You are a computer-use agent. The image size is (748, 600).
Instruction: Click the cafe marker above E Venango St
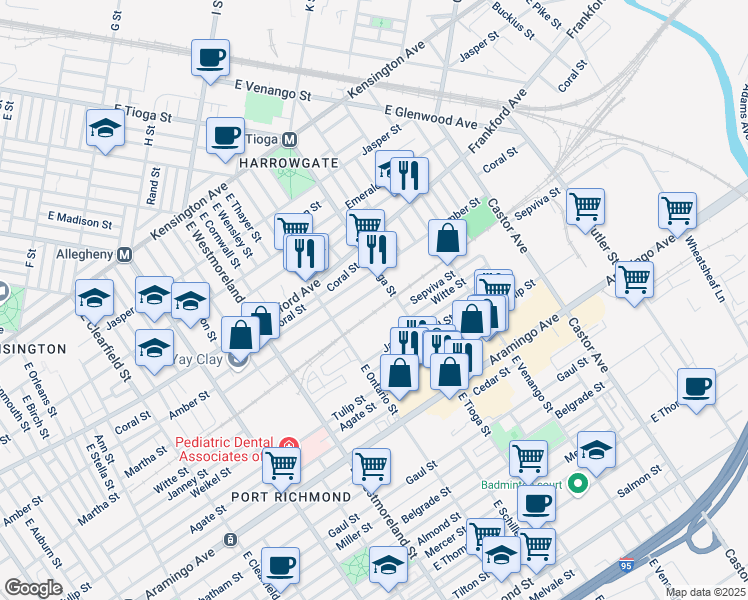tap(210, 60)
